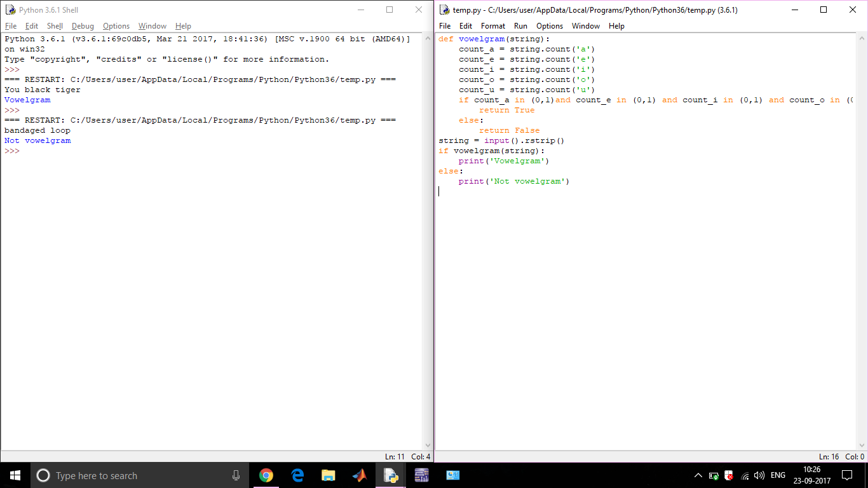This screenshot has height=488, width=868.
Task: Click the security alert tray icon
Action: [729, 475]
